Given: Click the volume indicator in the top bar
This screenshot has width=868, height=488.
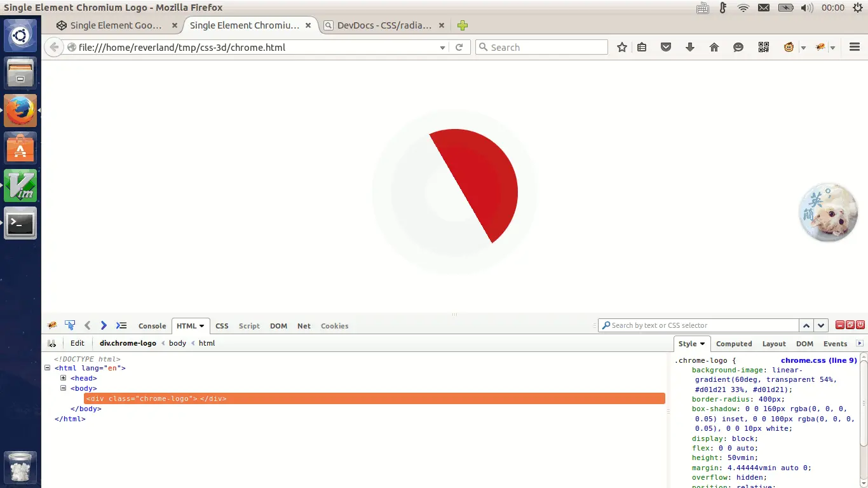Looking at the screenshot, I should point(807,8).
